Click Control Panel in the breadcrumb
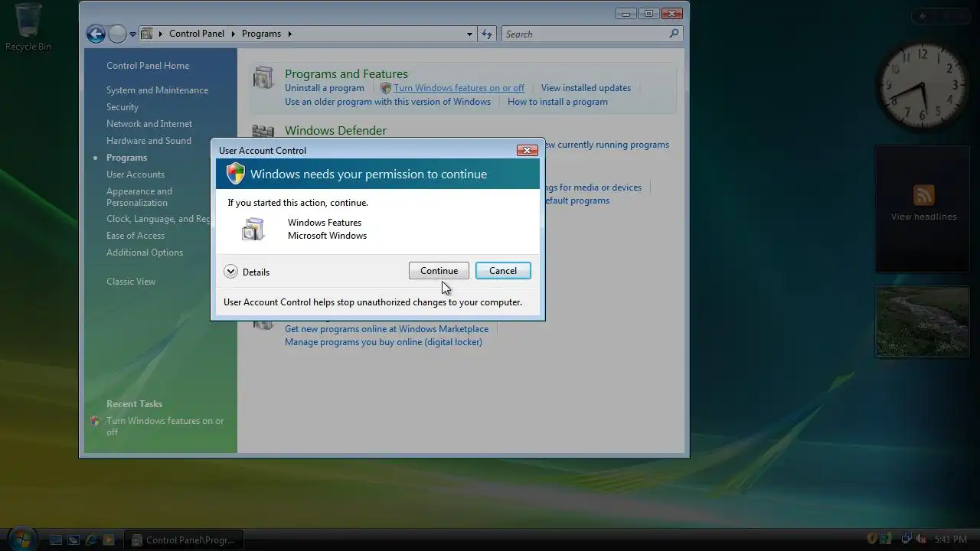Viewport: 980px width, 551px height. (x=197, y=34)
